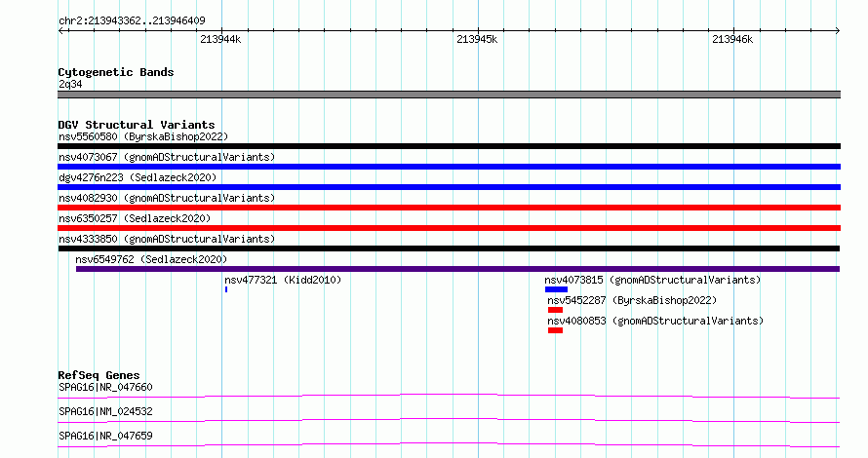Open variant nsv4073067 (gnomADStructuralVariants) label
Screen dimensions: 868x458
pos(167,157)
